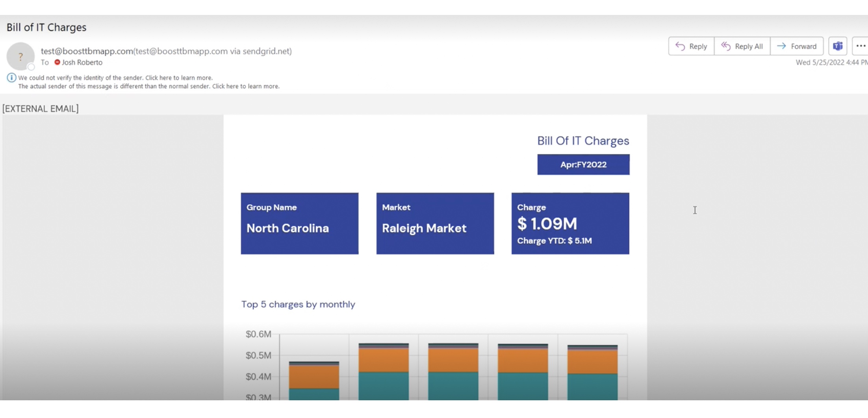868x418 pixels.
Task: Click the date Wed 5/25/2022 timestamp
Action: point(831,62)
